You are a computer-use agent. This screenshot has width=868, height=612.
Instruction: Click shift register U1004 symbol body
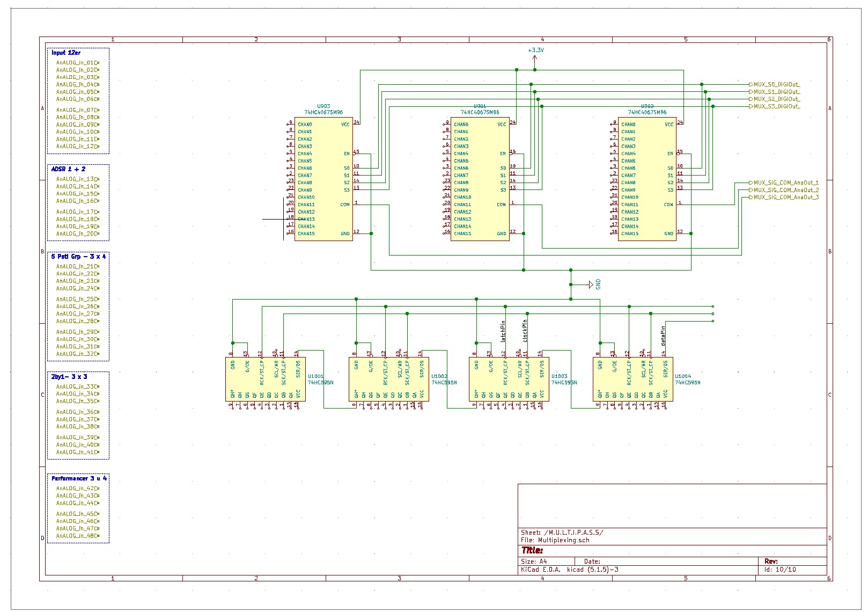pyautogui.click(x=633, y=378)
